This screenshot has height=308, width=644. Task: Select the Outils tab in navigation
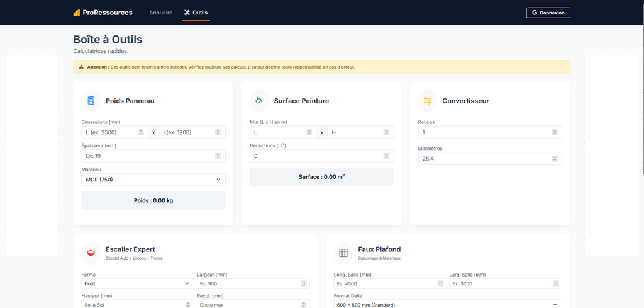(196, 13)
